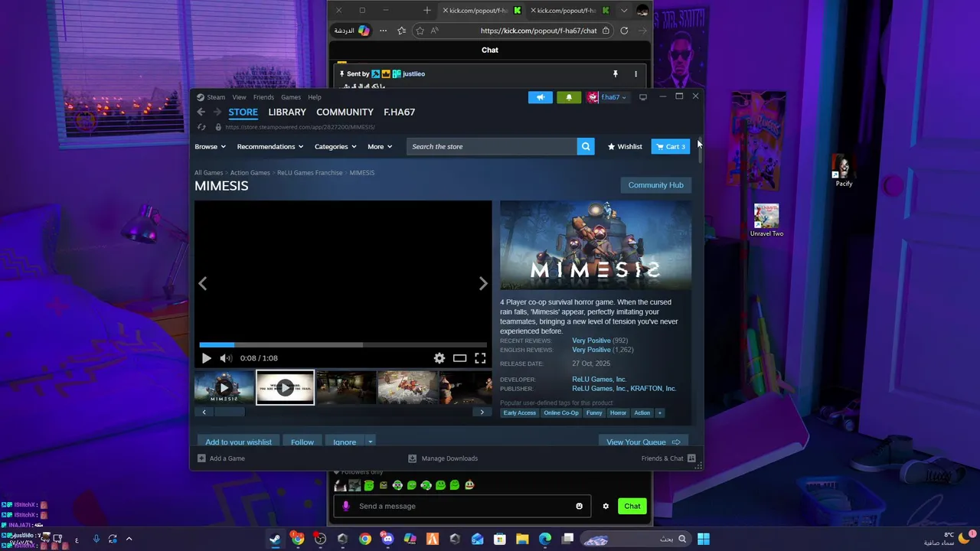The height and width of the screenshot is (551, 980).
Task: Click Add to your wishlist
Action: [238, 442]
